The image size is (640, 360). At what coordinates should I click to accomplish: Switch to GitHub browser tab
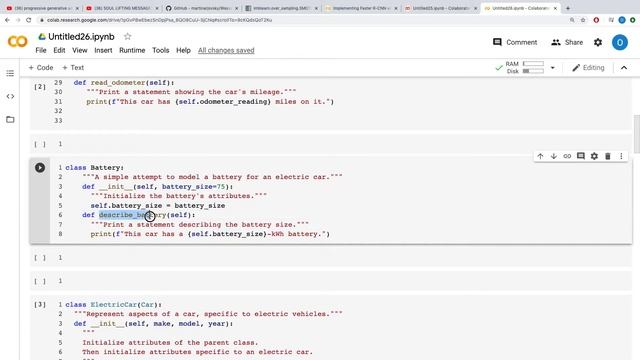[201, 8]
